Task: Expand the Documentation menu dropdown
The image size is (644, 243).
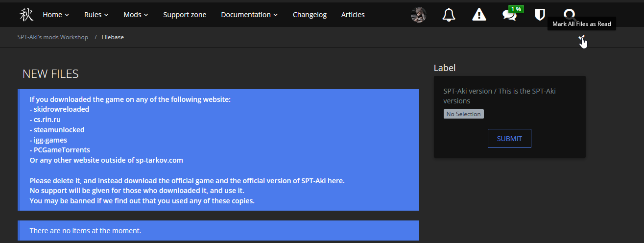Action: pyautogui.click(x=249, y=15)
